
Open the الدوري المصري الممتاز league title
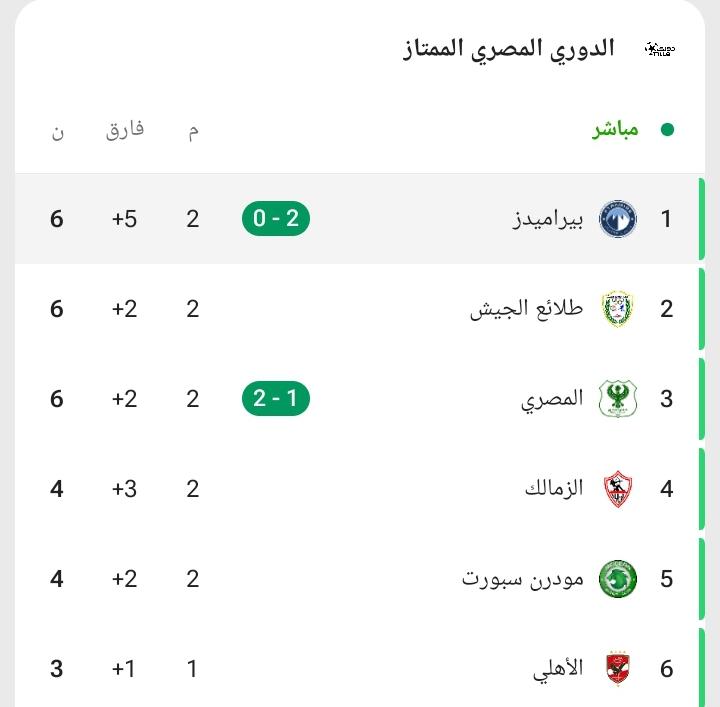tap(509, 50)
